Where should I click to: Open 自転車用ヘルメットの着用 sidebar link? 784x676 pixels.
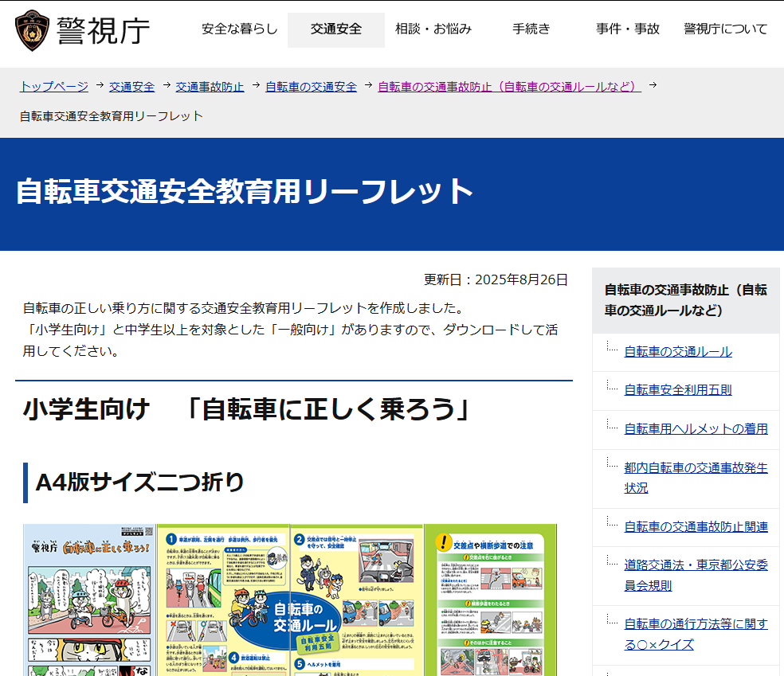tap(696, 429)
